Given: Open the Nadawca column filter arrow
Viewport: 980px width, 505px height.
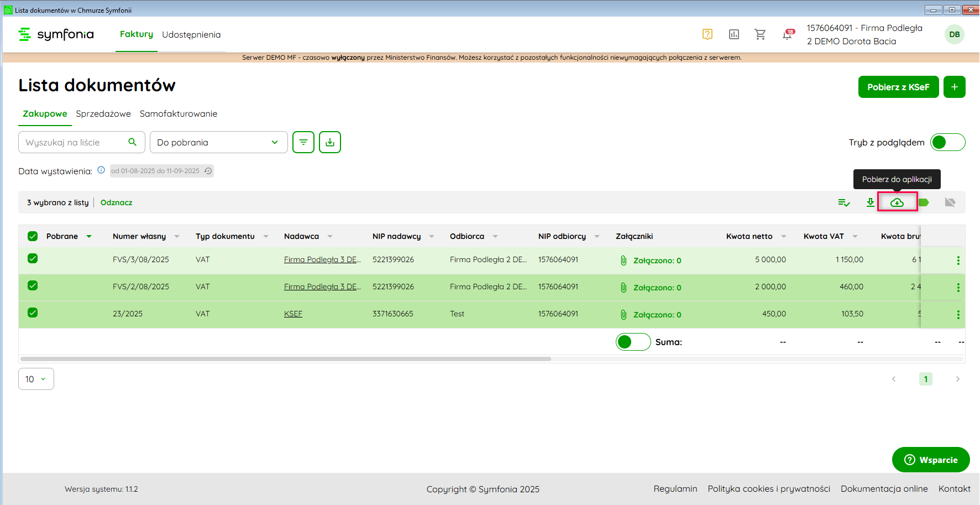Looking at the screenshot, I should click(x=330, y=236).
